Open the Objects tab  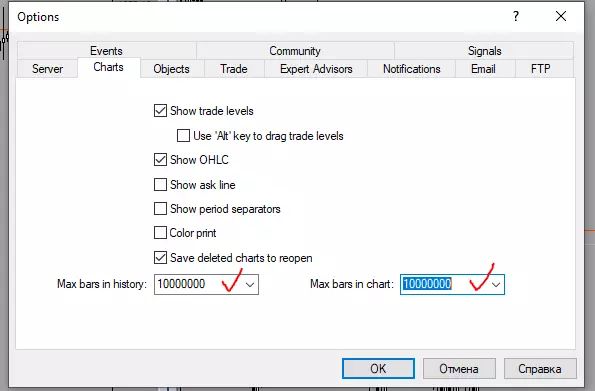point(172,69)
